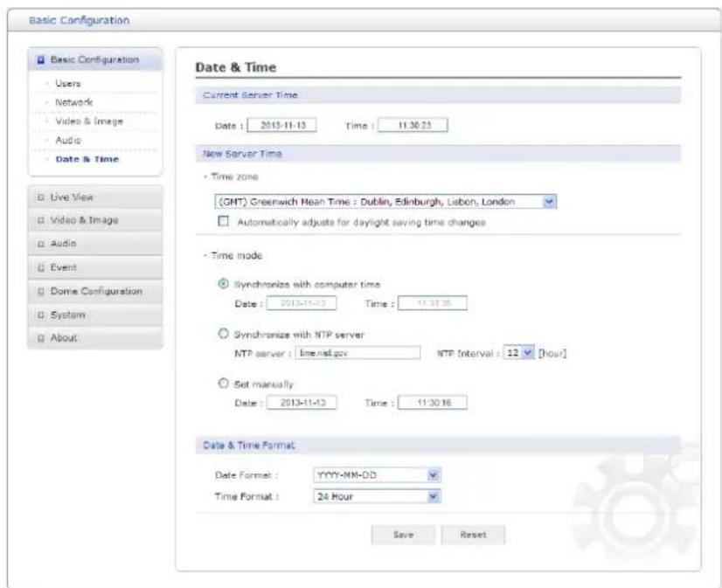
Task: Open Audio under Basic Configuration
Action: point(68,140)
